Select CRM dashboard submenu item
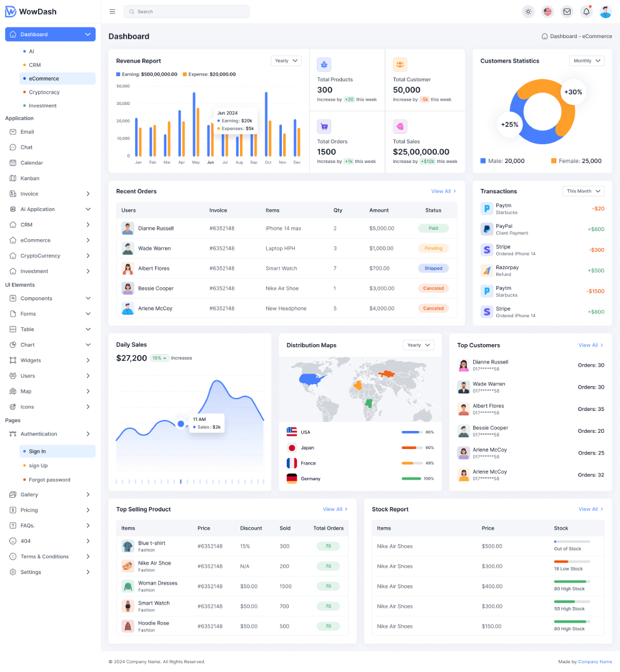 click(57, 65)
